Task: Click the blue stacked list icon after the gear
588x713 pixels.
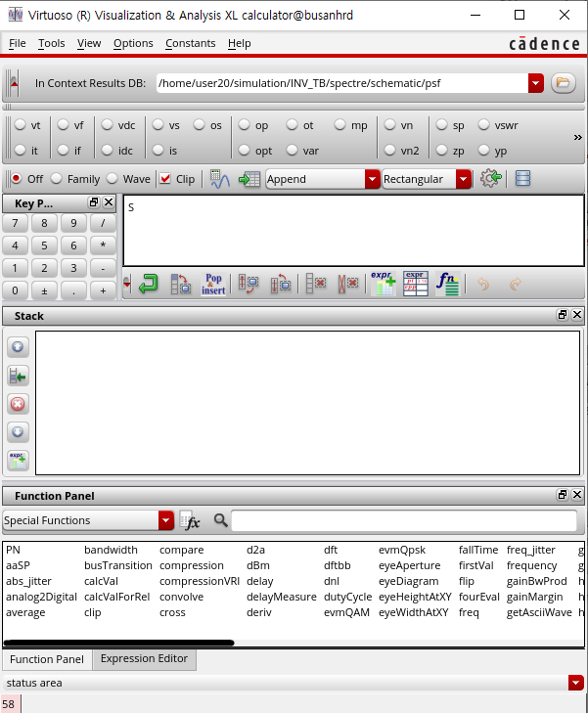Action: coord(522,178)
